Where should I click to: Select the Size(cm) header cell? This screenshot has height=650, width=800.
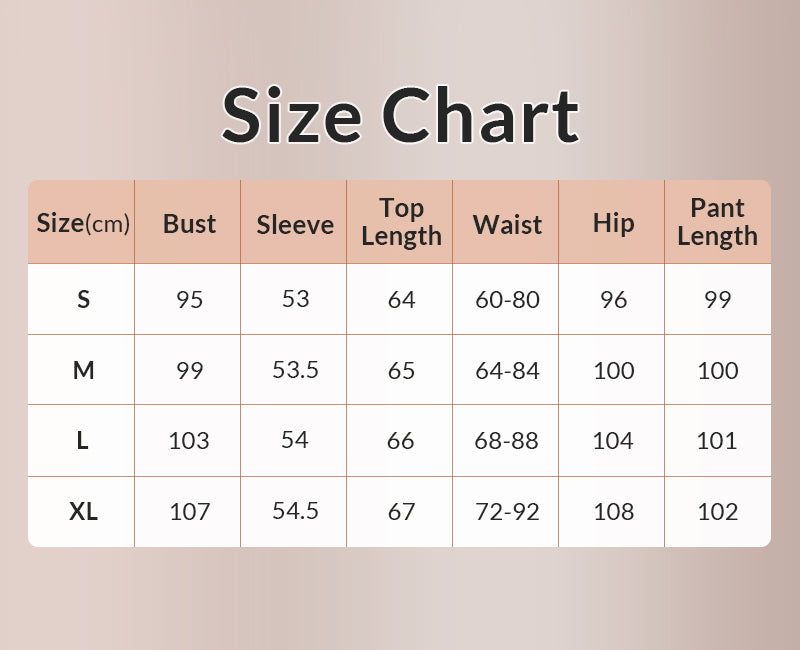point(83,223)
